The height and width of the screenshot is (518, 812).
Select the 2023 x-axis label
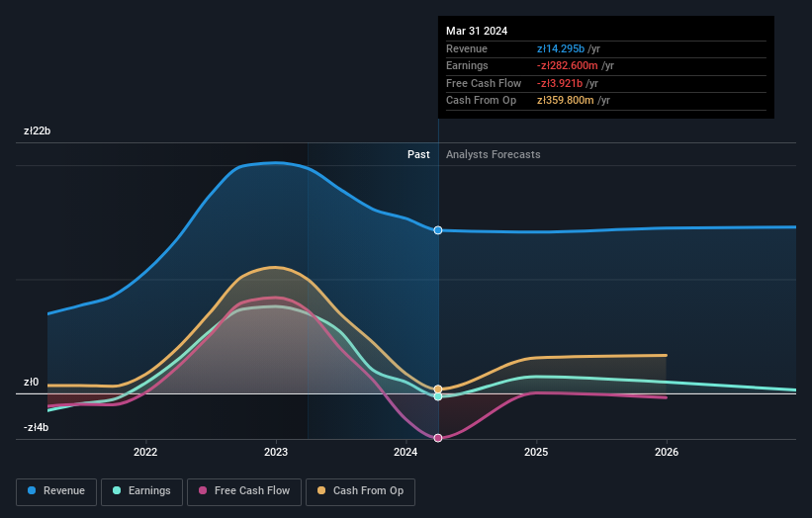coord(276,452)
